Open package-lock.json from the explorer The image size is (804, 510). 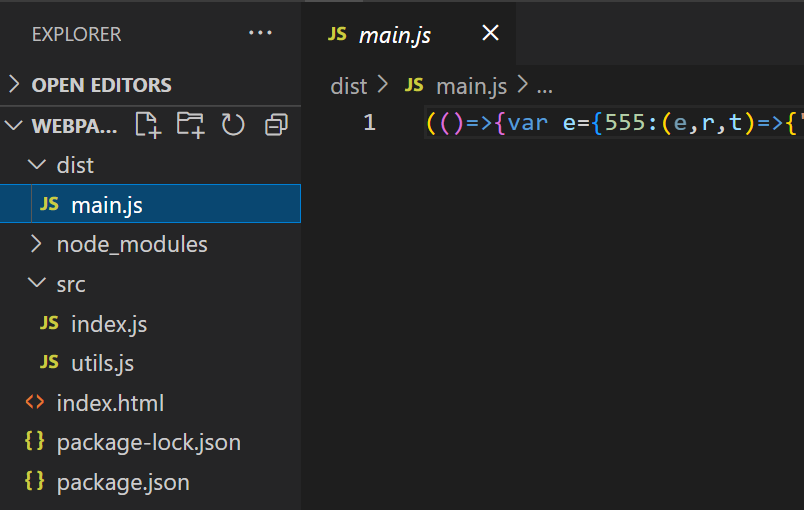click(x=150, y=442)
